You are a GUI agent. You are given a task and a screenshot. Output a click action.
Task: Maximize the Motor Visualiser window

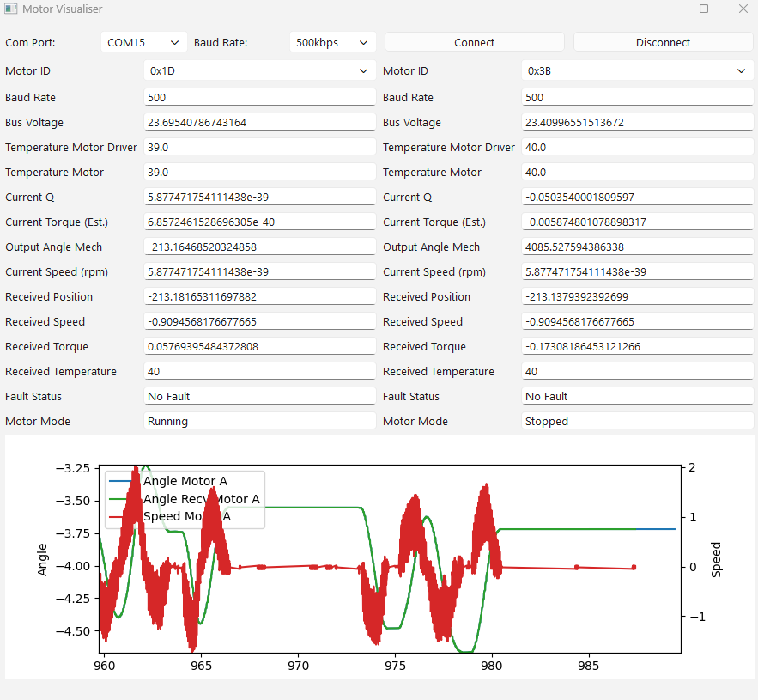point(704,9)
